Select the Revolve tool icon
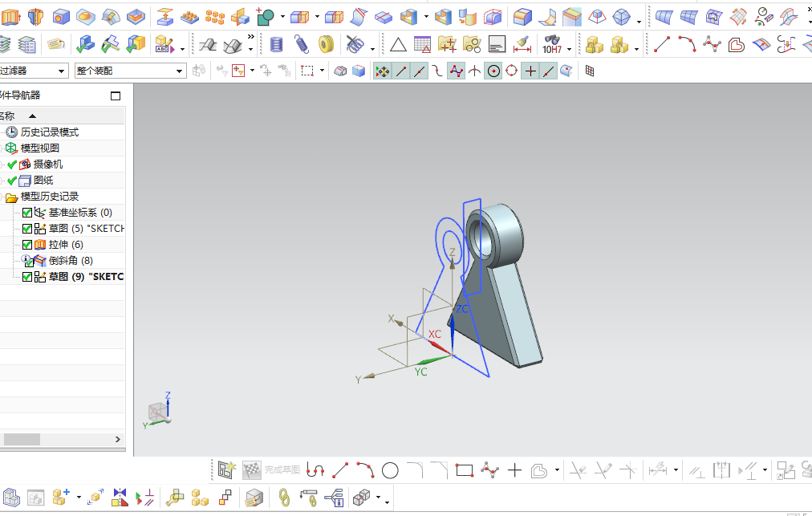812x516 pixels. click(35, 17)
